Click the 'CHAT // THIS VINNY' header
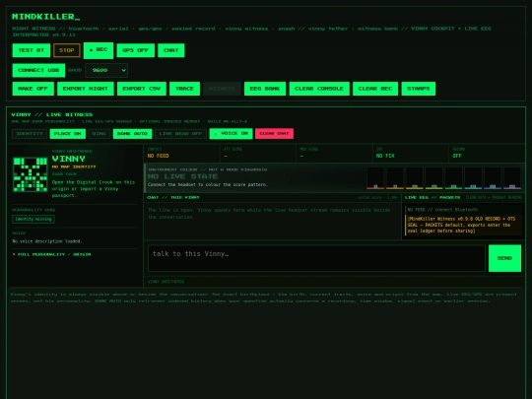 point(173,197)
